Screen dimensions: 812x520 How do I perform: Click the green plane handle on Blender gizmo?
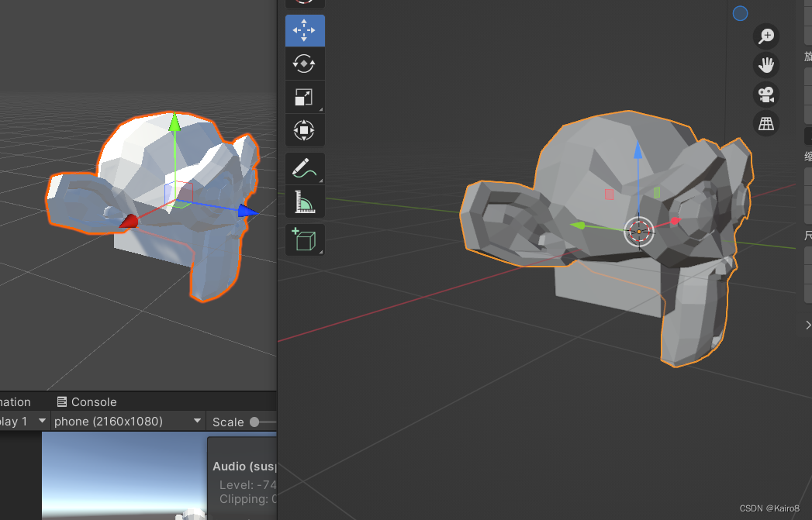click(657, 192)
